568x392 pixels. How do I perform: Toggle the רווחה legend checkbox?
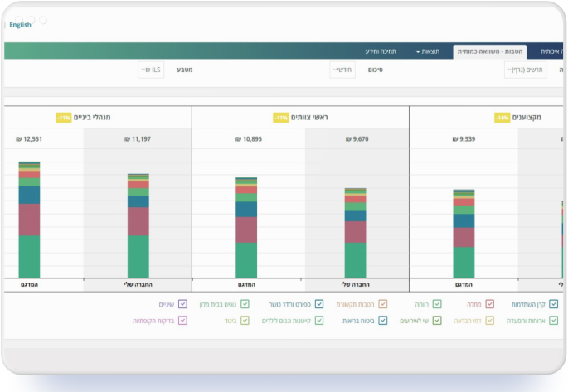(x=437, y=304)
